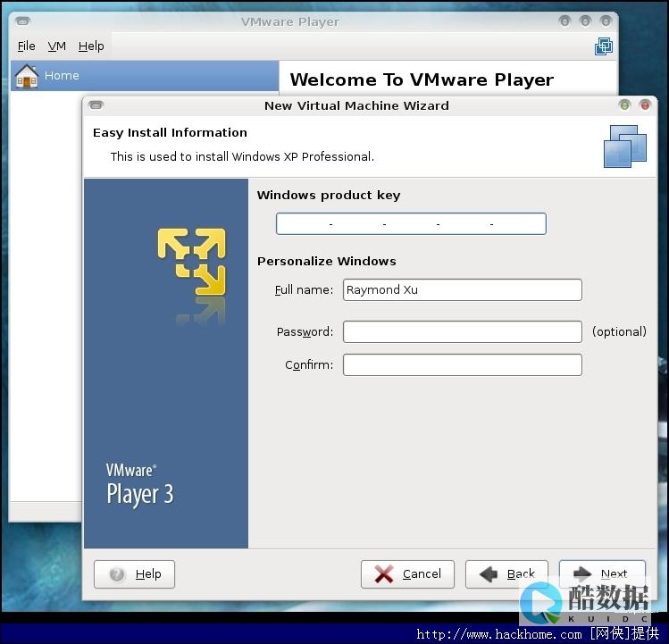Viewport: 669px width, 644px height.
Task: Click the house icon next to Home
Action: click(27, 76)
